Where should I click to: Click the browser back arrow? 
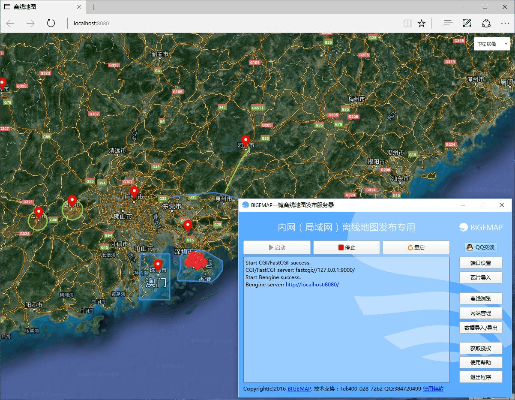[10, 23]
